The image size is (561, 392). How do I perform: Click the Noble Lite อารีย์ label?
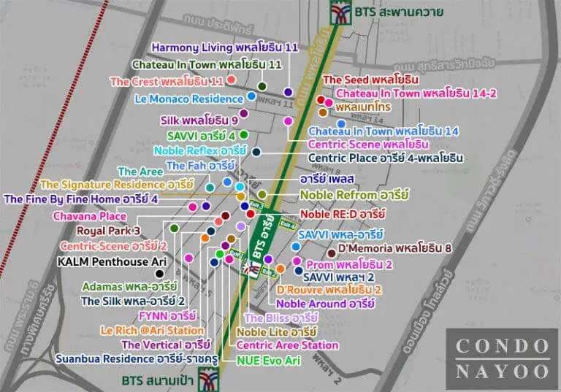pos(277,332)
